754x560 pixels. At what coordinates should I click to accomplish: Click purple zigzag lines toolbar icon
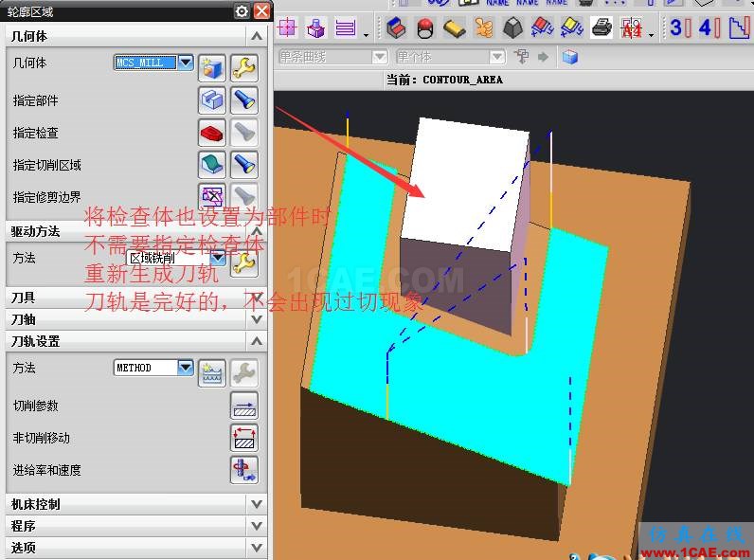(345, 27)
